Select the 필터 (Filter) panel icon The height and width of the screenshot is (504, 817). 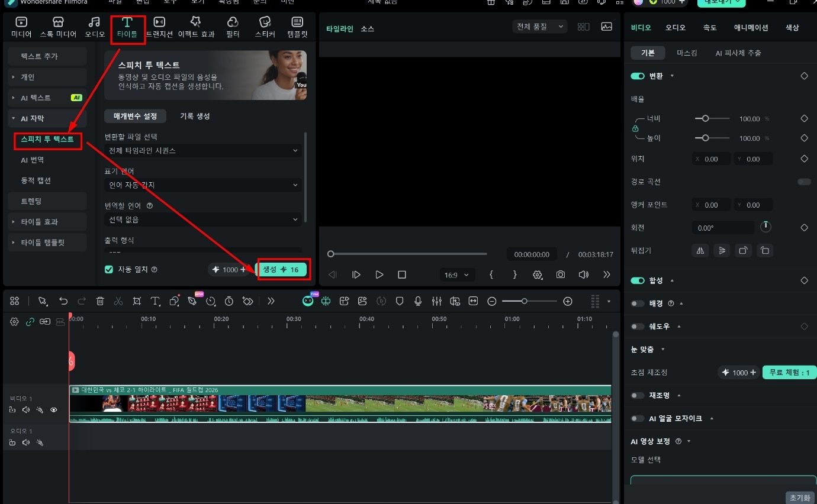pyautogui.click(x=233, y=27)
